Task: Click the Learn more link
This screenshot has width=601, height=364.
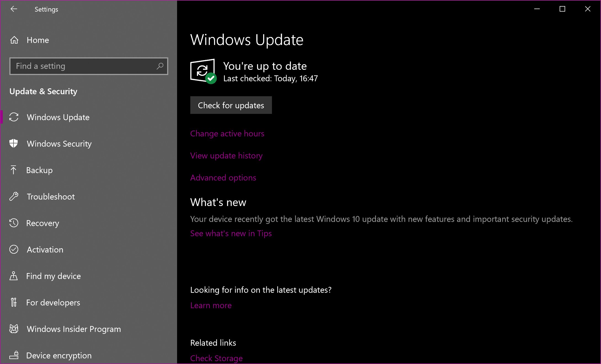Action: (x=211, y=306)
